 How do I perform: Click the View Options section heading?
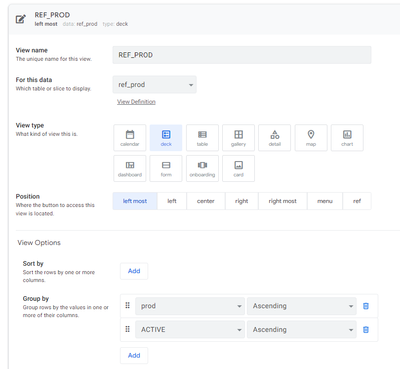point(39,243)
